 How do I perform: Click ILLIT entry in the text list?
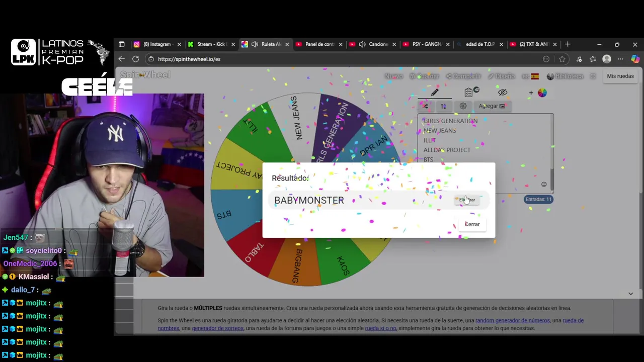tap(429, 140)
